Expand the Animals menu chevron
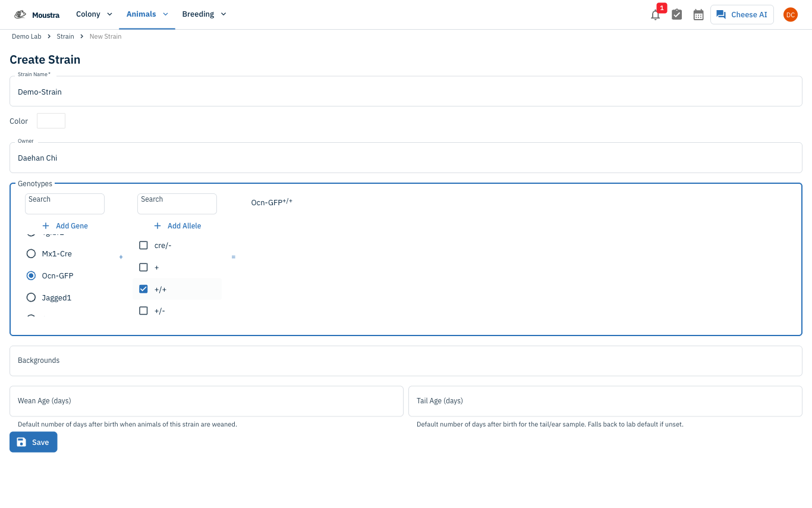The width and height of the screenshot is (812, 508). [x=165, y=14]
